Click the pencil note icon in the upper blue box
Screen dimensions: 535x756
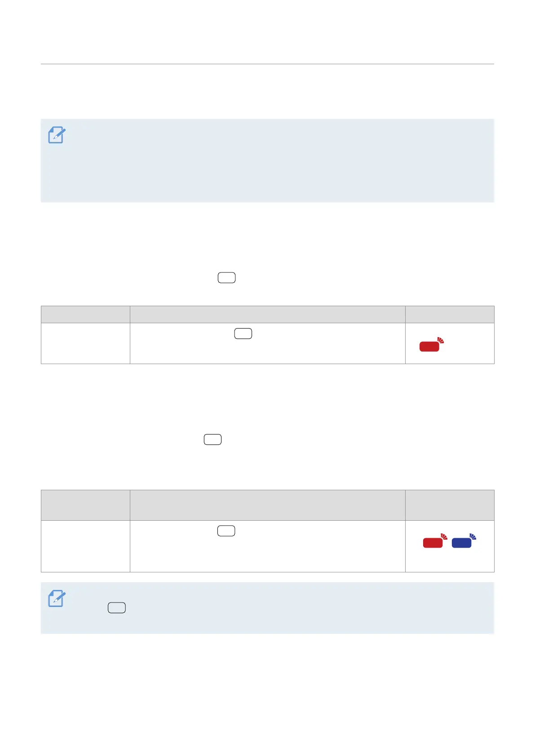click(57, 136)
